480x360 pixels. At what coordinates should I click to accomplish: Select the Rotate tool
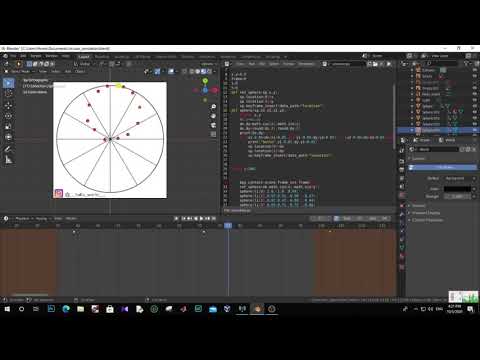(x=8, y=116)
